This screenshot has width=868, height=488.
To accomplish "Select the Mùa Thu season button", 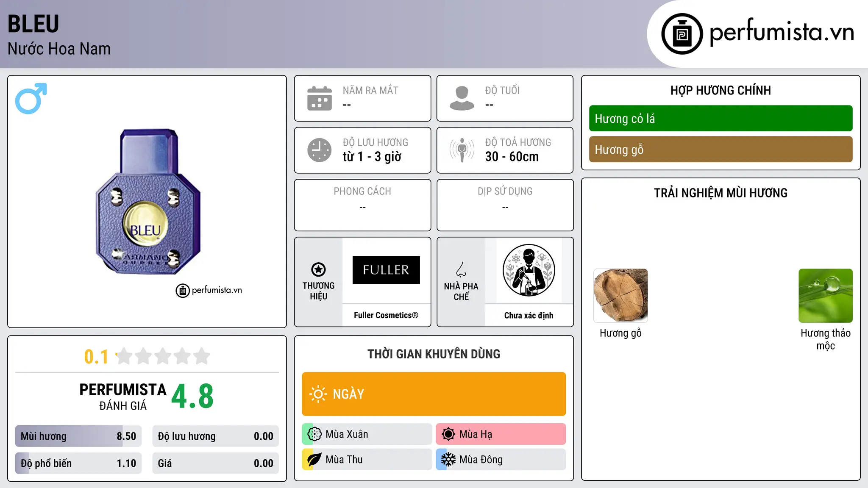I will [367, 460].
